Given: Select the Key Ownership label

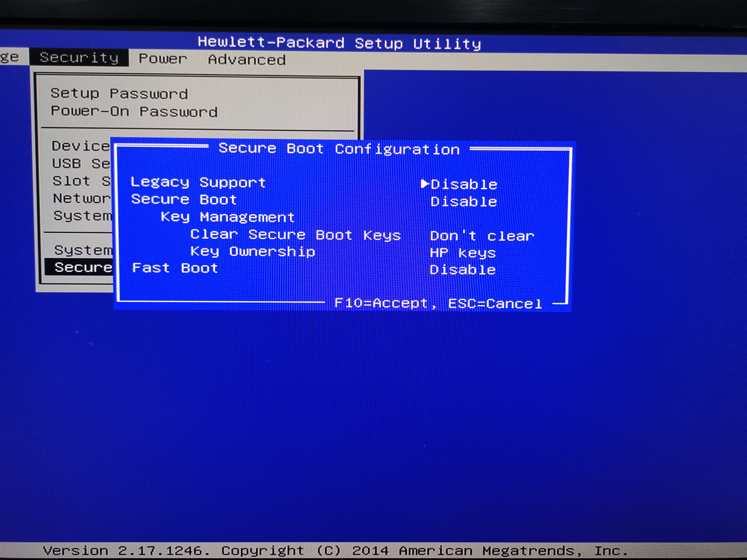Looking at the screenshot, I should pyautogui.click(x=253, y=252).
